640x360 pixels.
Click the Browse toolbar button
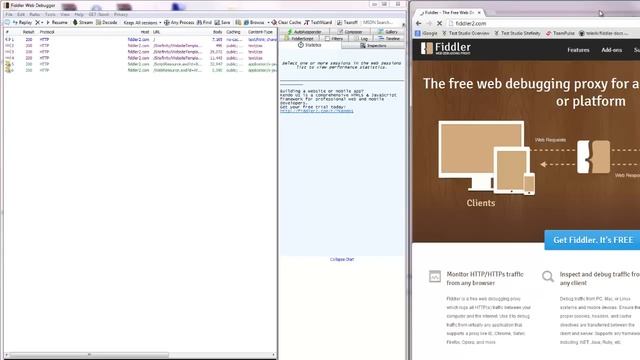(x=254, y=22)
